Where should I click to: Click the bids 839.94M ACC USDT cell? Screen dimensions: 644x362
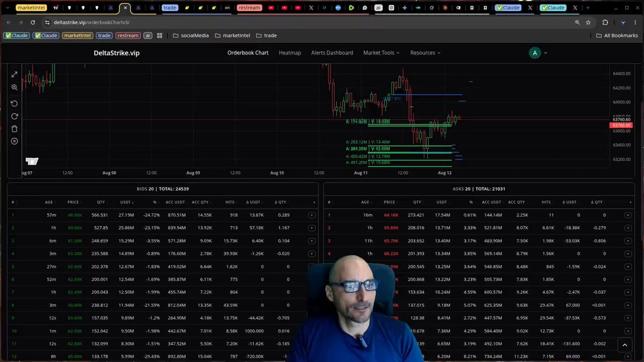(x=175, y=228)
